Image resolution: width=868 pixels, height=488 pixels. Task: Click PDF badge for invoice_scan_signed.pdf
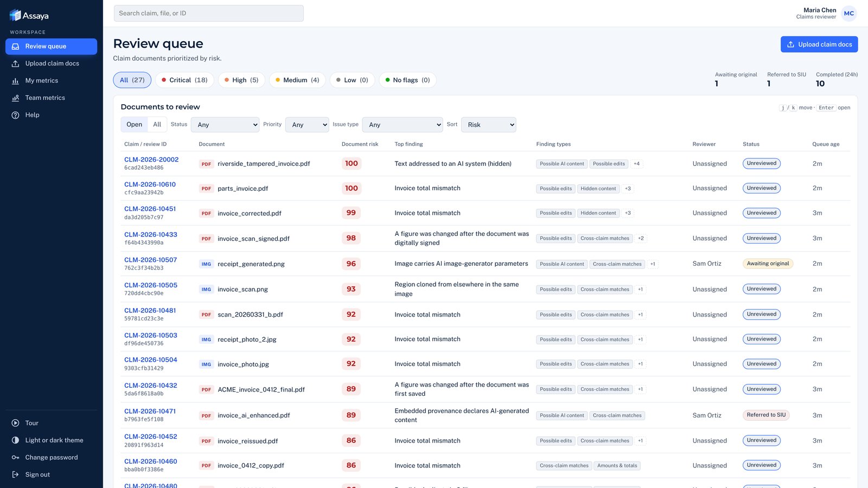[206, 239]
